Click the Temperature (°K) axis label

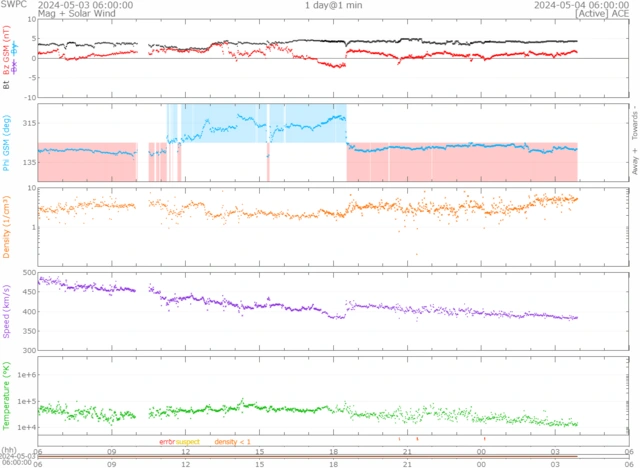(7, 393)
